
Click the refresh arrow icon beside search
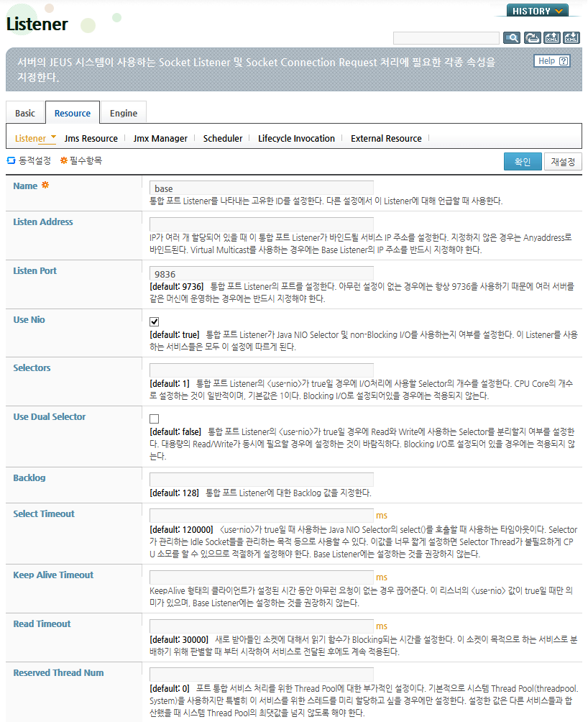coord(533,38)
